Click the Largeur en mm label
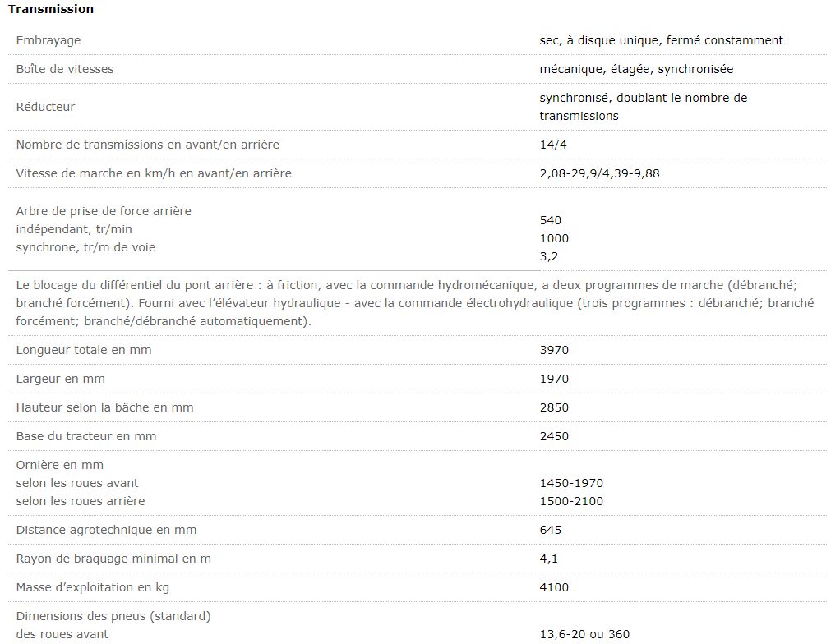Screen dimensions: 840x644 (x=61, y=379)
